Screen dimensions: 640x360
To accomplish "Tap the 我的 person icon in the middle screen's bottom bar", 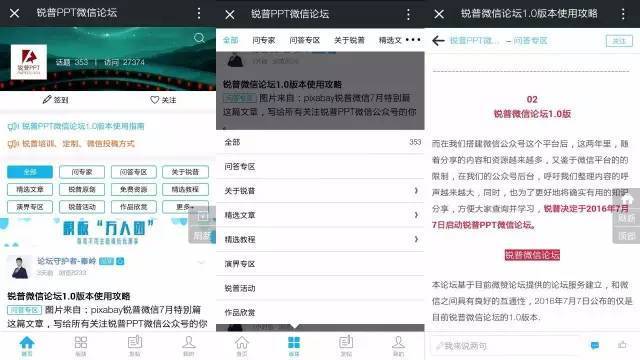I will coord(398,346).
